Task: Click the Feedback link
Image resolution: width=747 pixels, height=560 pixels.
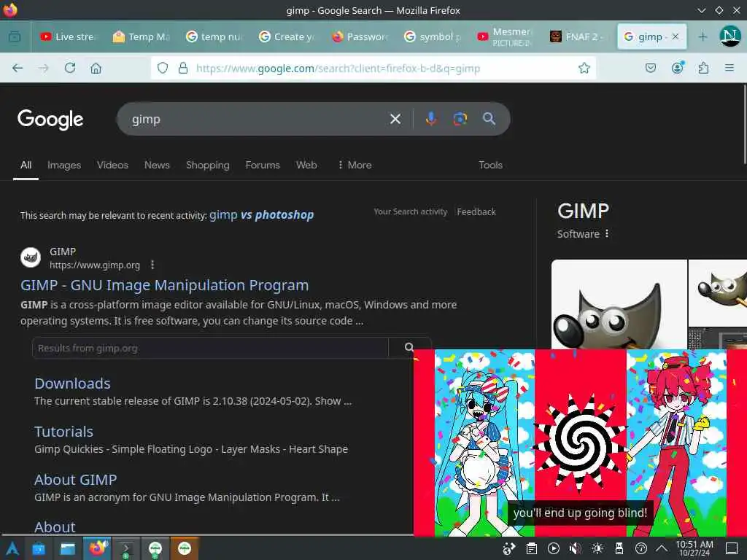Action: 476,211
